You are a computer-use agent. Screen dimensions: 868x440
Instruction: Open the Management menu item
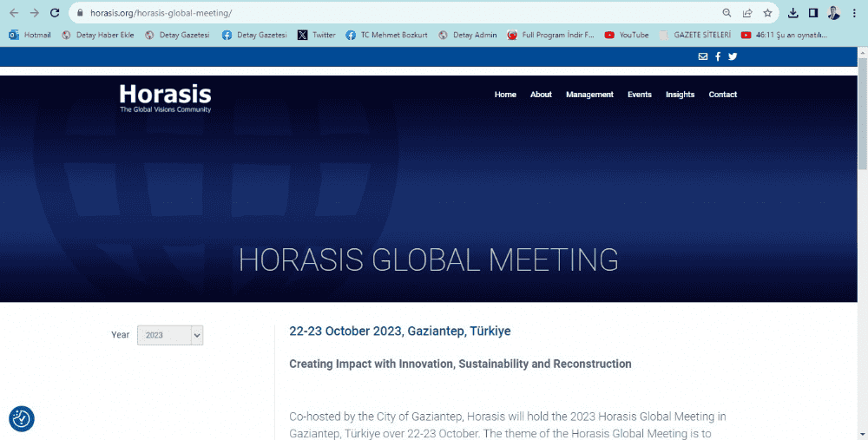589,95
